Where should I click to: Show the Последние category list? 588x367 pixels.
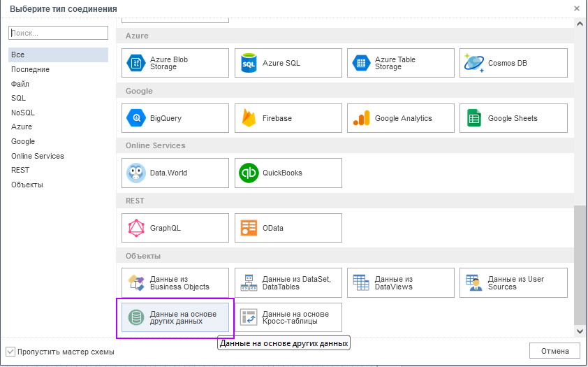coord(30,69)
